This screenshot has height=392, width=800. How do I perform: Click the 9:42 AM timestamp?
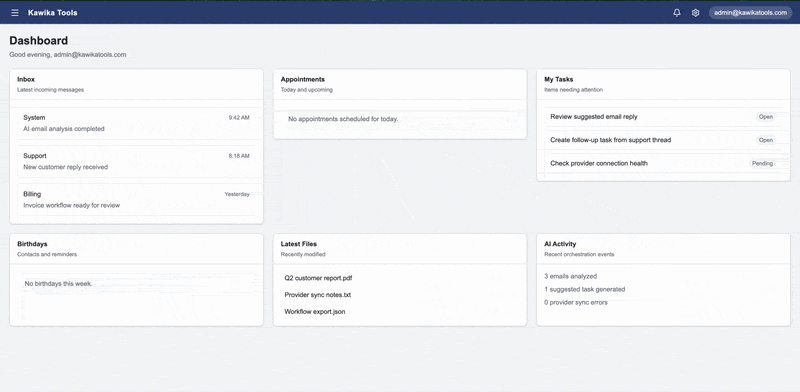pyautogui.click(x=239, y=118)
